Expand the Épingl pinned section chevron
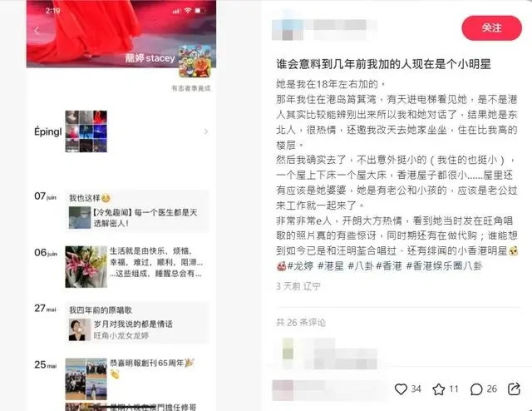The height and width of the screenshot is (411, 532). coord(206,131)
